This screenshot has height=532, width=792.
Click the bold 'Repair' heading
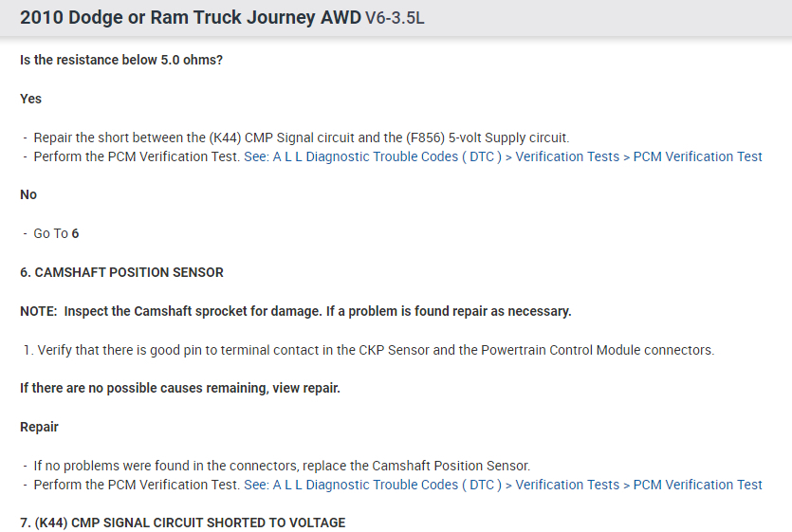pos(39,427)
